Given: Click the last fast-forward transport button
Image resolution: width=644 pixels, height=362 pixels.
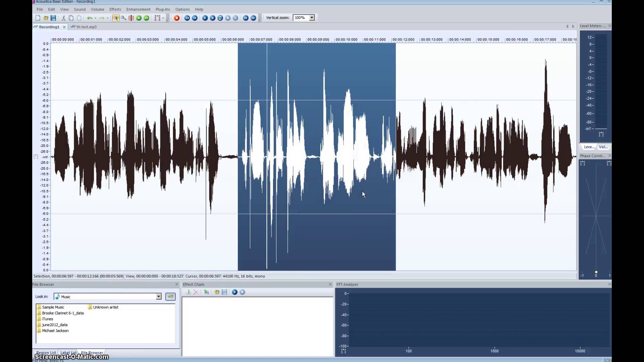Looking at the screenshot, I should (x=254, y=18).
